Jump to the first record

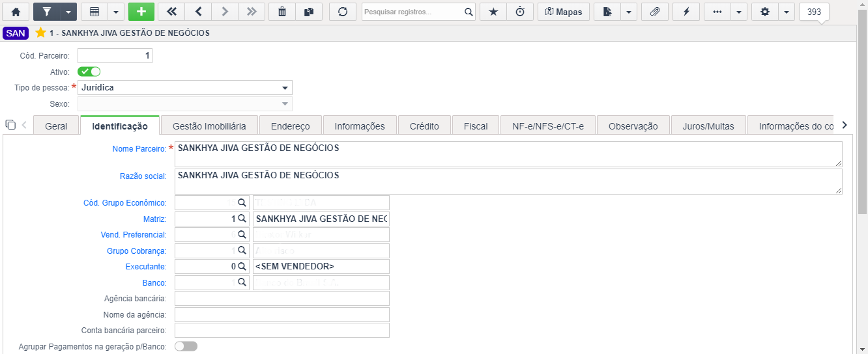coord(171,12)
